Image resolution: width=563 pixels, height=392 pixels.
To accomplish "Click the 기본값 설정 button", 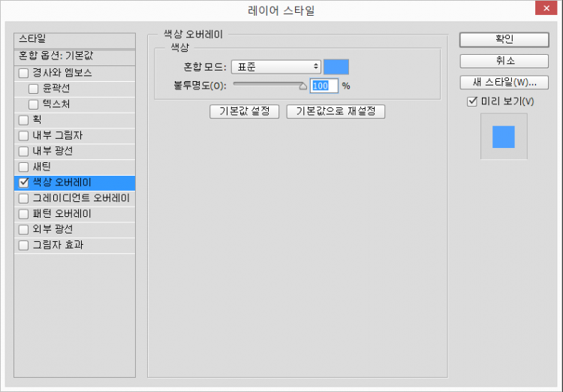I will pyautogui.click(x=245, y=111).
